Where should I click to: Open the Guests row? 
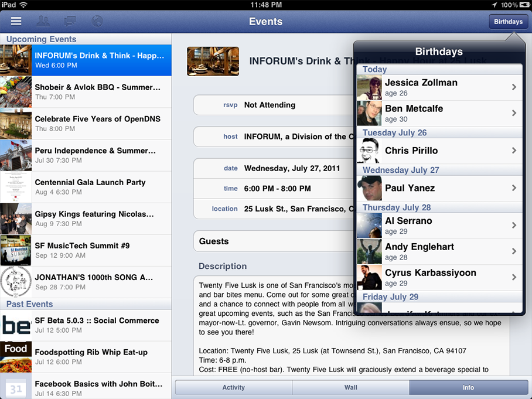(273, 241)
